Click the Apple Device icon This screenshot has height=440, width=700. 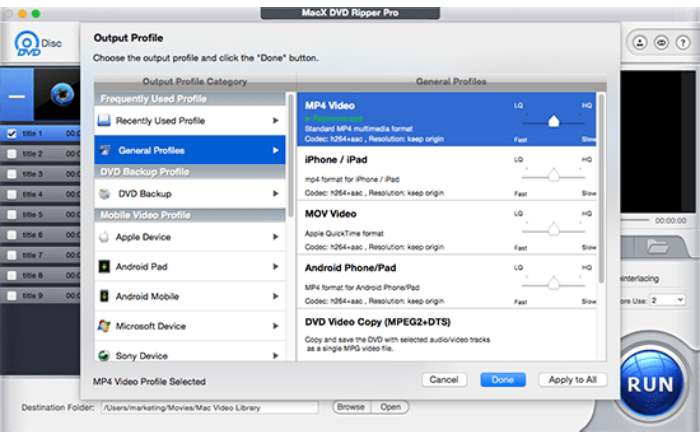[x=104, y=237]
